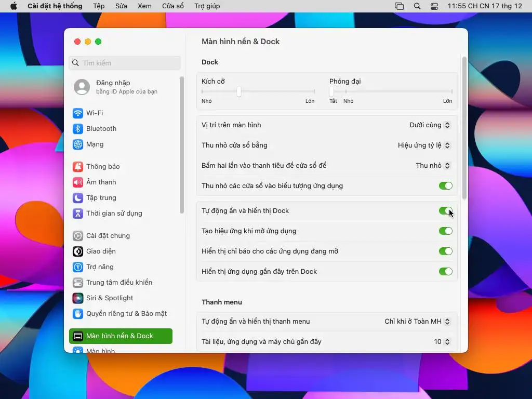Open Spotlight search in menu bar
532x399 pixels.
[x=417, y=6]
